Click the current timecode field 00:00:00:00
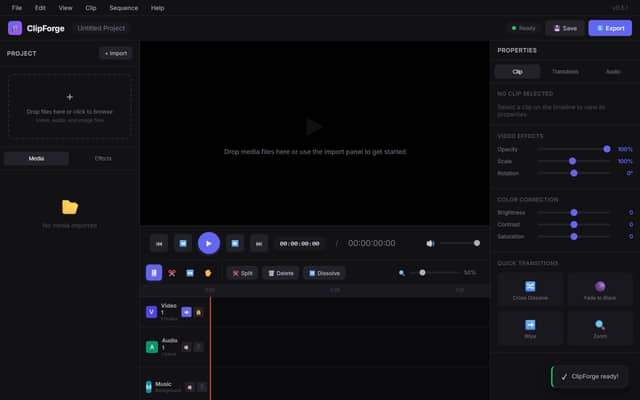Screen dimensions: 640x400 (300, 244)
